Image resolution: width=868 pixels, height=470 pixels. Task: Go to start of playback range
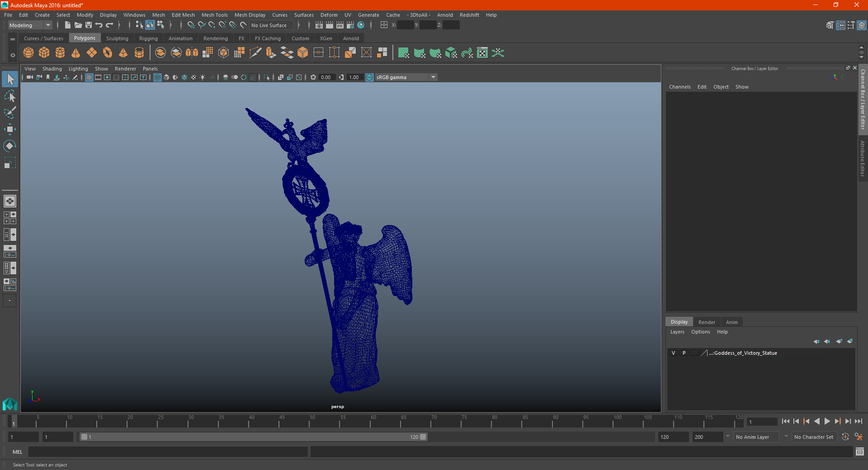pyautogui.click(x=786, y=421)
